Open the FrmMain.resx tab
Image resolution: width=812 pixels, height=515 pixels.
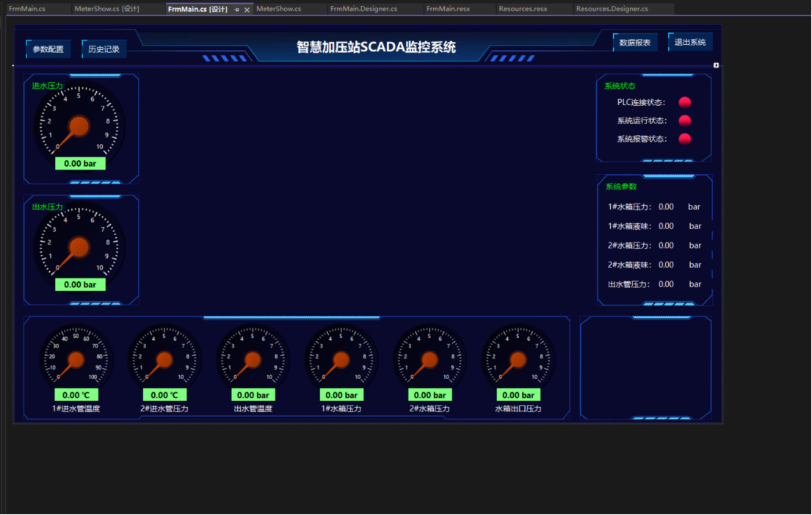tap(448, 9)
